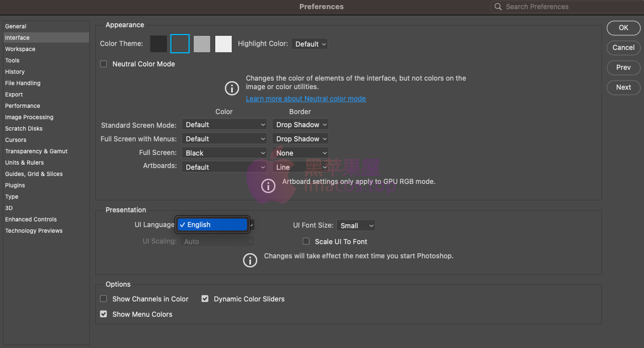Click the info icon in the Presentation section
644x348 pixels.
pos(250,260)
